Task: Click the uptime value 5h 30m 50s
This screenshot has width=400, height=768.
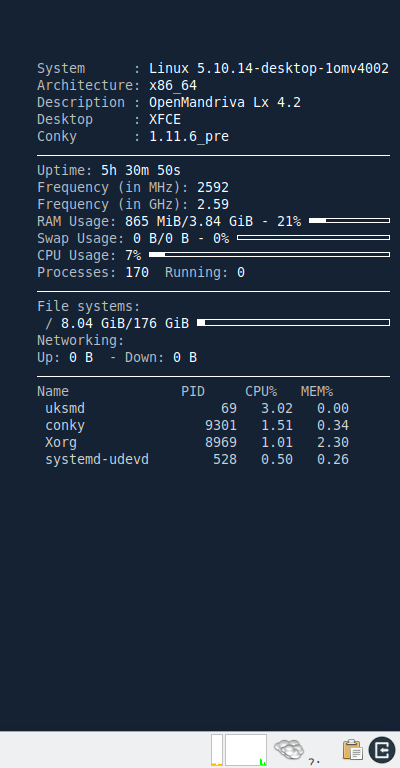Action: click(x=141, y=170)
